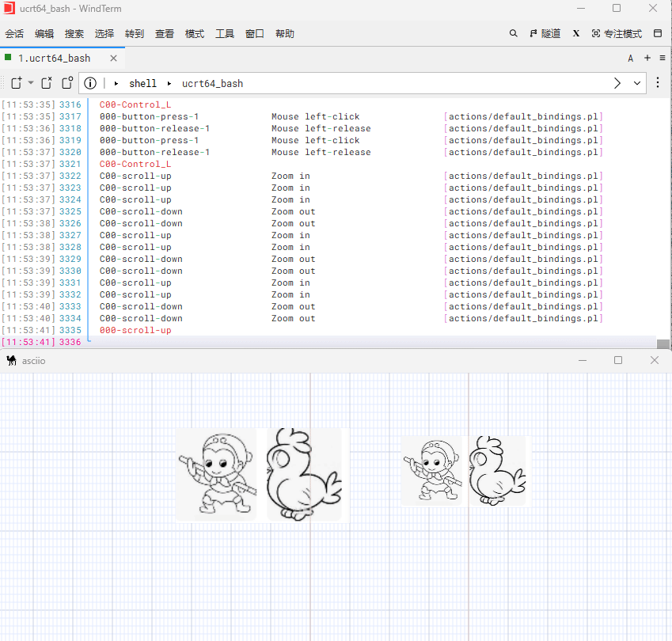Open the 隧道 tunnel tool
The height and width of the screenshot is (641, 672).
click(545, 34)
